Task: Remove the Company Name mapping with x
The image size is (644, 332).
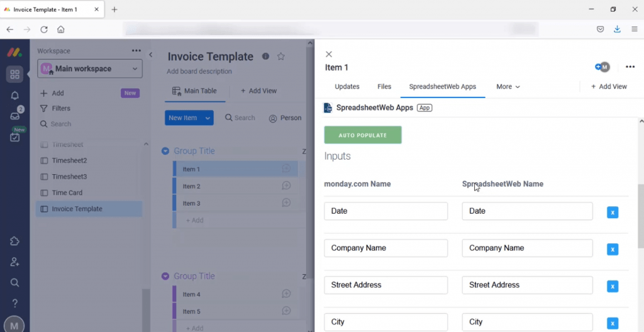Action: click(x=613, y=250)
